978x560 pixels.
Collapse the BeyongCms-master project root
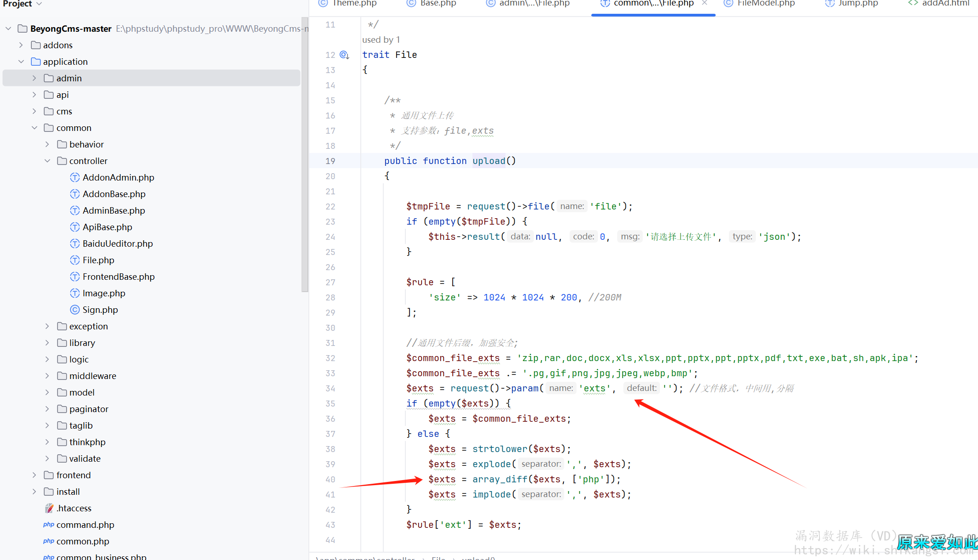[x=8, y=28]
